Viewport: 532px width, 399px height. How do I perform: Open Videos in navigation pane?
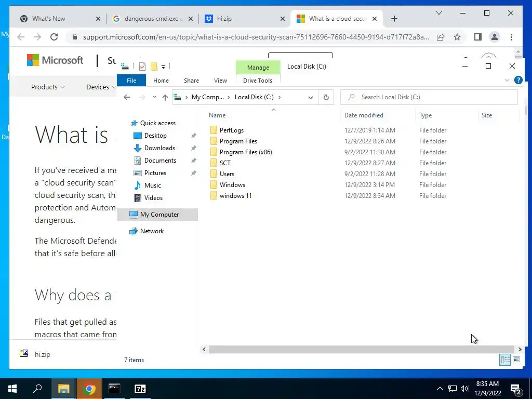pos(153,198)
